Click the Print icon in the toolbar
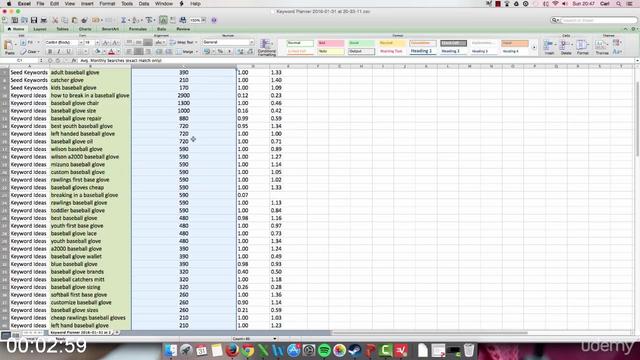Image resolution: width=640 pixels, height=360 pixels. [44, 20]
